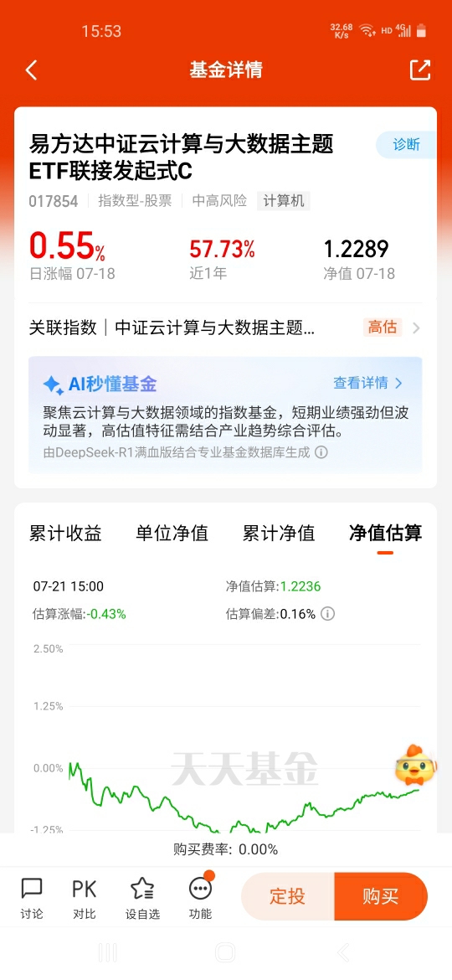452x980 pixels.
Task: Open PK 对比 compare icon
Action: pyautogui.click(x=85, y=898)
